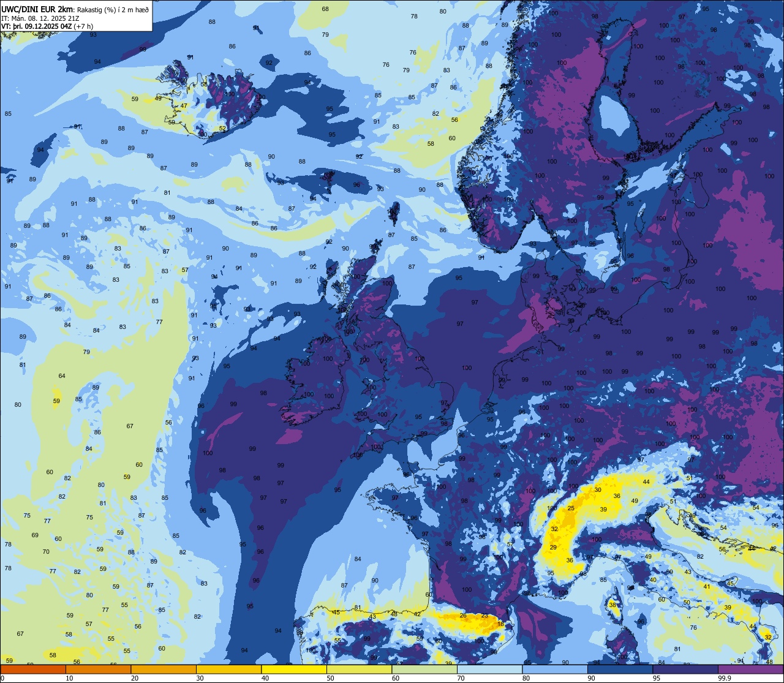
Task: Click the '68' humidity value at the top edge
Action: pos(325,9)
